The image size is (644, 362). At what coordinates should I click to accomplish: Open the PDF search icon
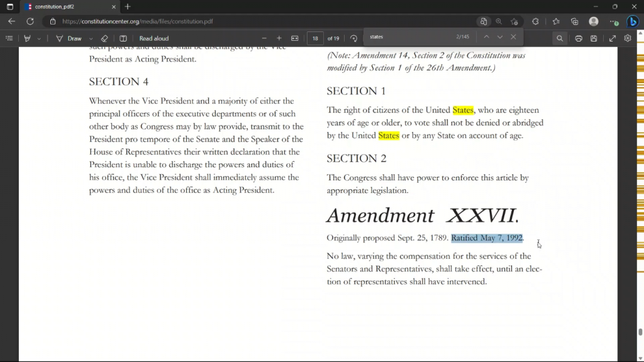coord(559,38)
